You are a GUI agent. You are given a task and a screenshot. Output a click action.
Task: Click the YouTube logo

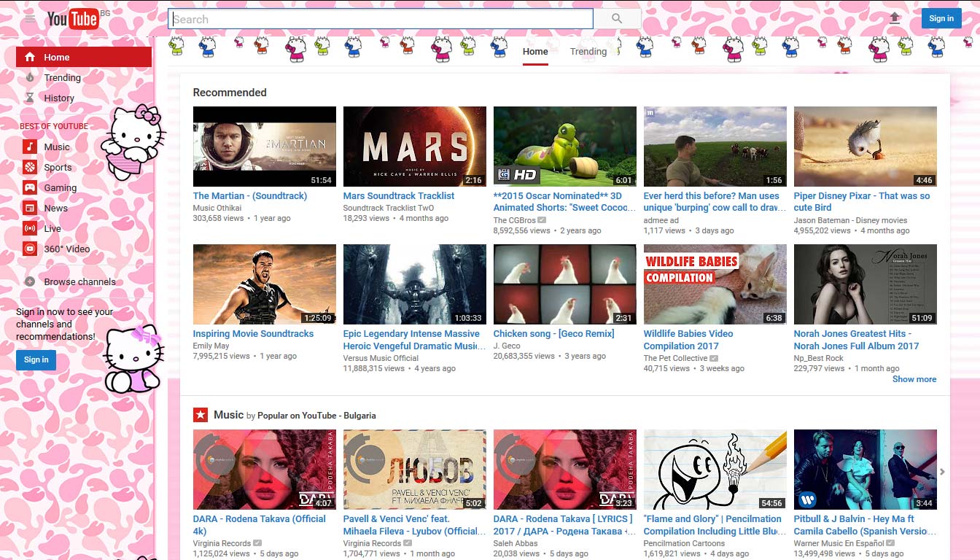72,18
